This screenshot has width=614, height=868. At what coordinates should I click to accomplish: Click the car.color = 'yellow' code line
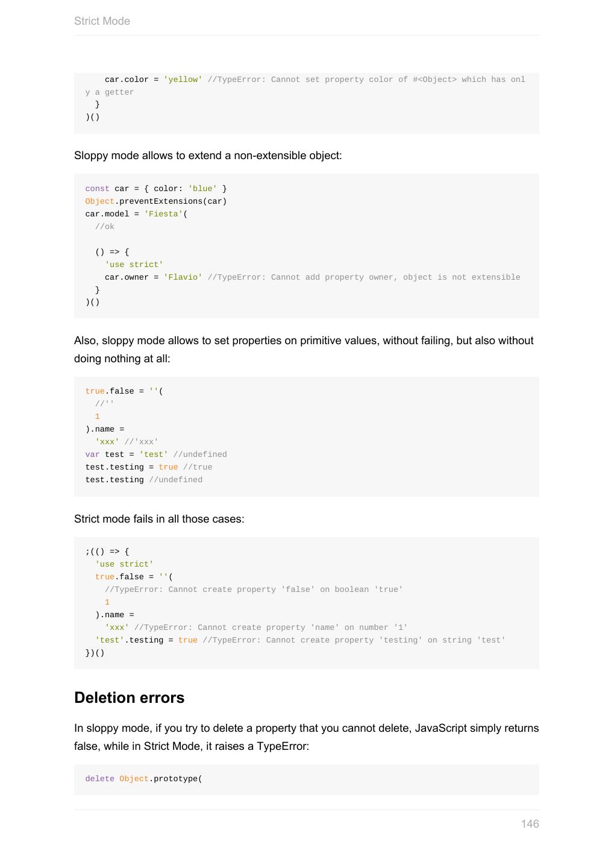153,80
